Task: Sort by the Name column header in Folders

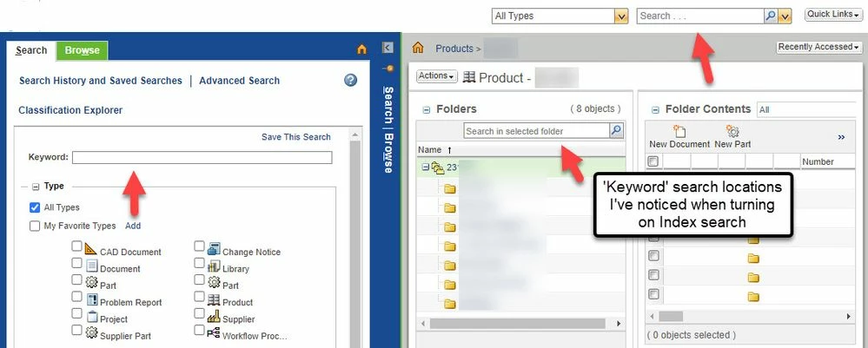Action: click(x=429, y=150)
